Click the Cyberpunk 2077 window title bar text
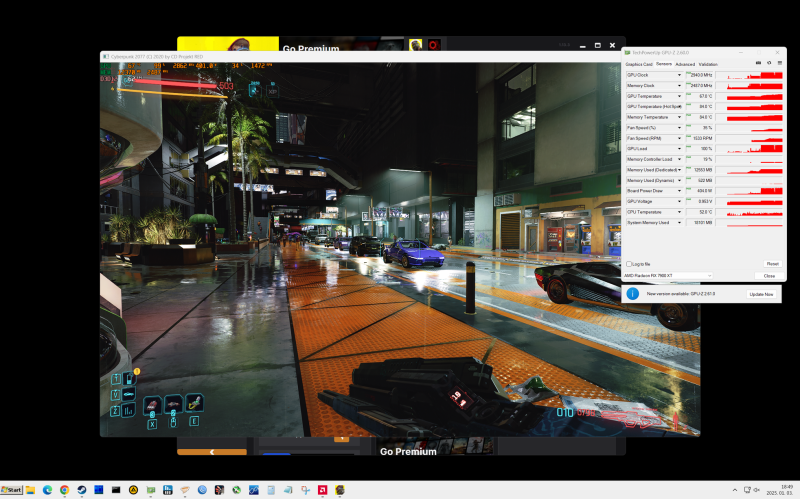 (157, 57)
